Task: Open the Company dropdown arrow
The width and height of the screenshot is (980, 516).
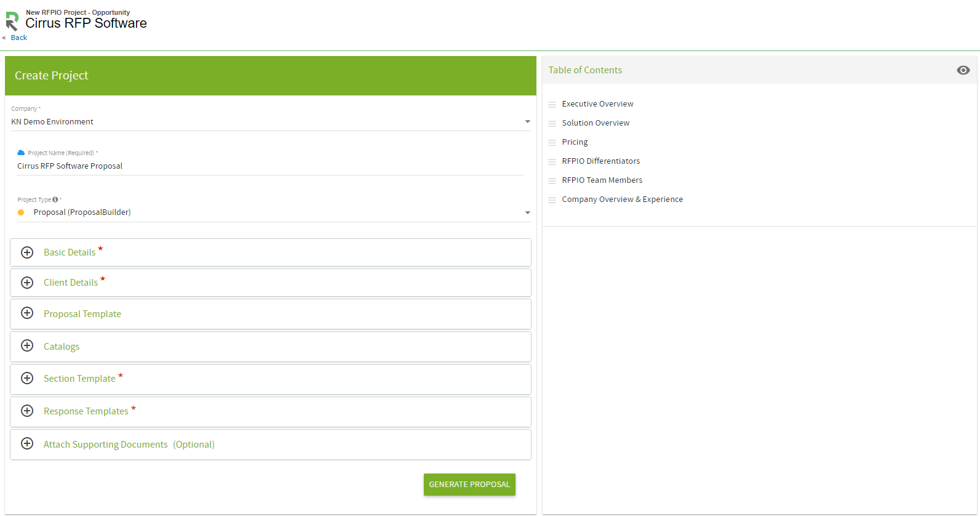Action: (527, 121)
